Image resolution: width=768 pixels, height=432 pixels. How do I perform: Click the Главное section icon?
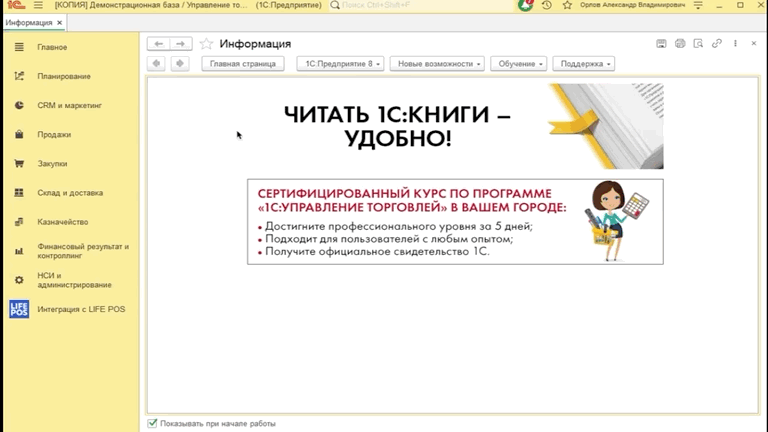point(19,47)
